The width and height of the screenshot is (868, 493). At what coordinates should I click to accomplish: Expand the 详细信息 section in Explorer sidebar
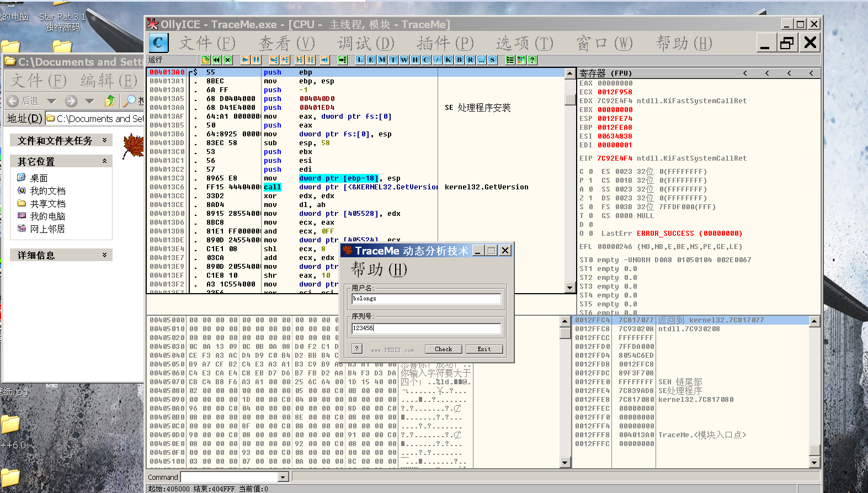point(104,255)
